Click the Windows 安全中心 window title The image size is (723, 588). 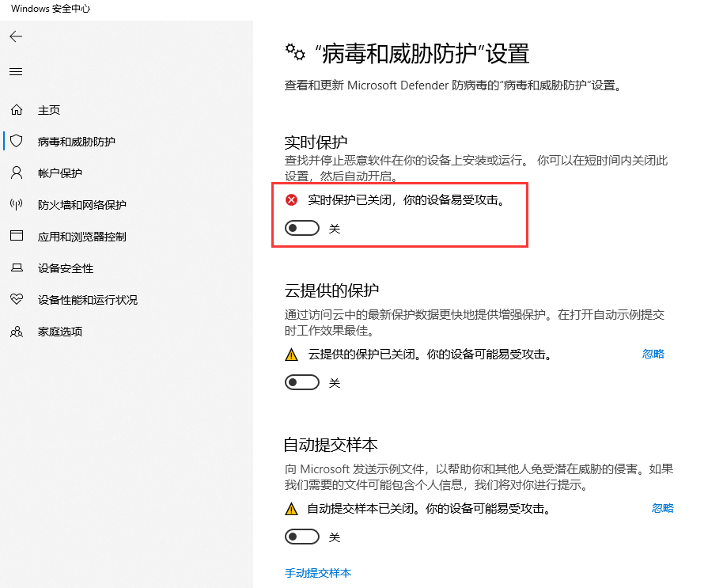pos(51,9)
